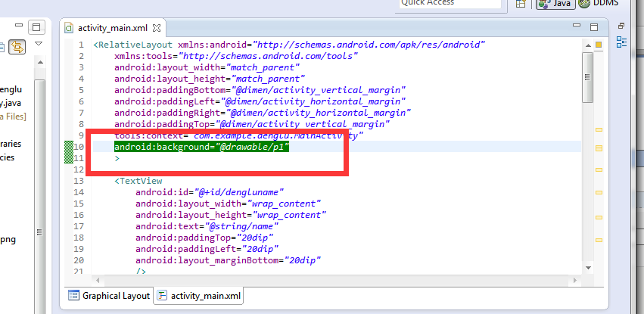Click the overview ruler marker beside line 12

[x=599, y=169]
